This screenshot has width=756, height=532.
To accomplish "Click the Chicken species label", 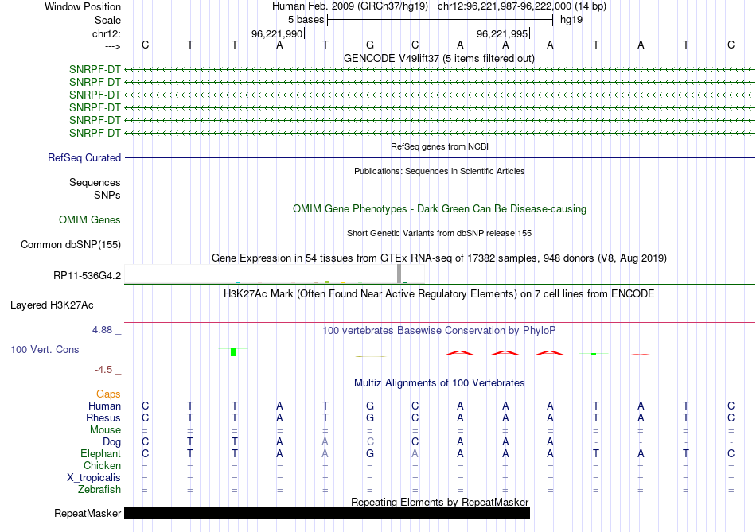I will 102,465.
